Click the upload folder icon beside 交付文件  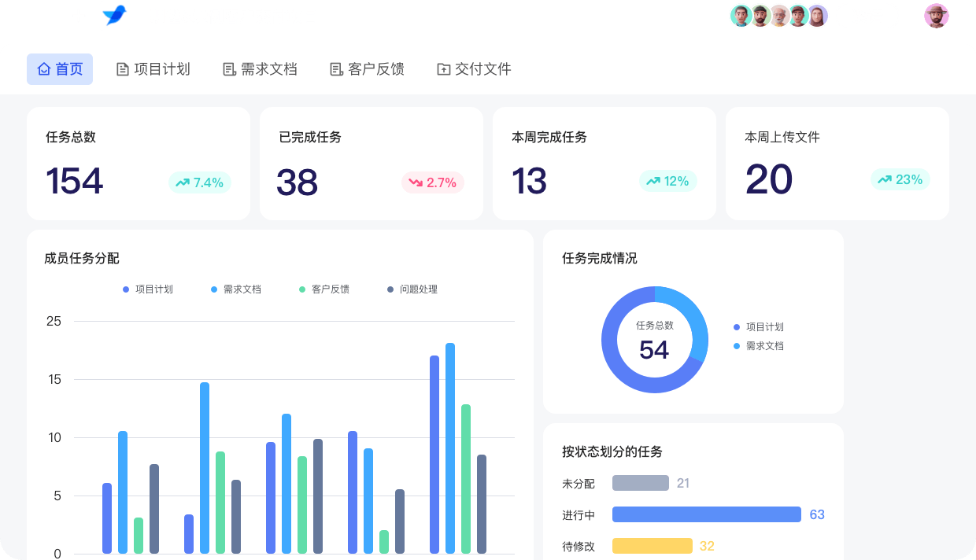(x=444, y=69)
